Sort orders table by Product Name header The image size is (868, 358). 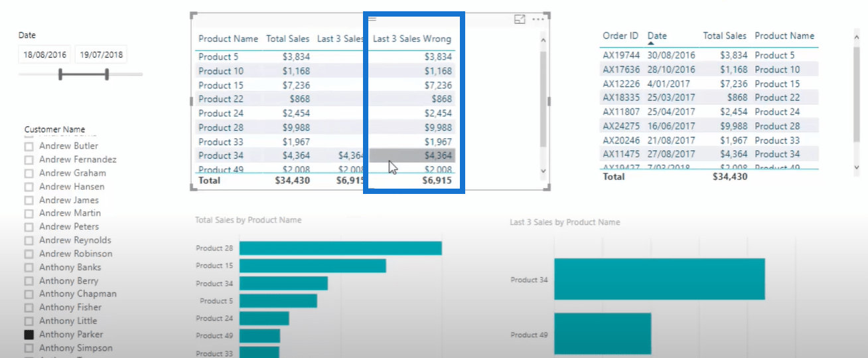point(784,36)
